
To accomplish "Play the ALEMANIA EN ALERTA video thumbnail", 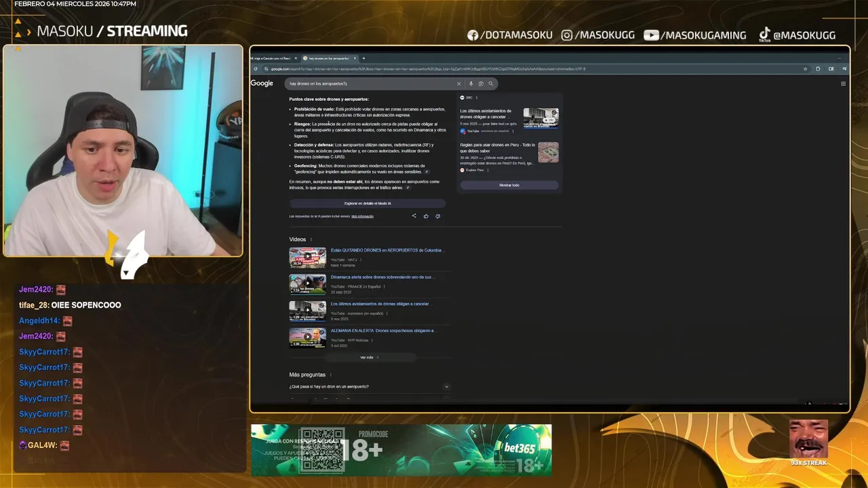I will (308, 338).
